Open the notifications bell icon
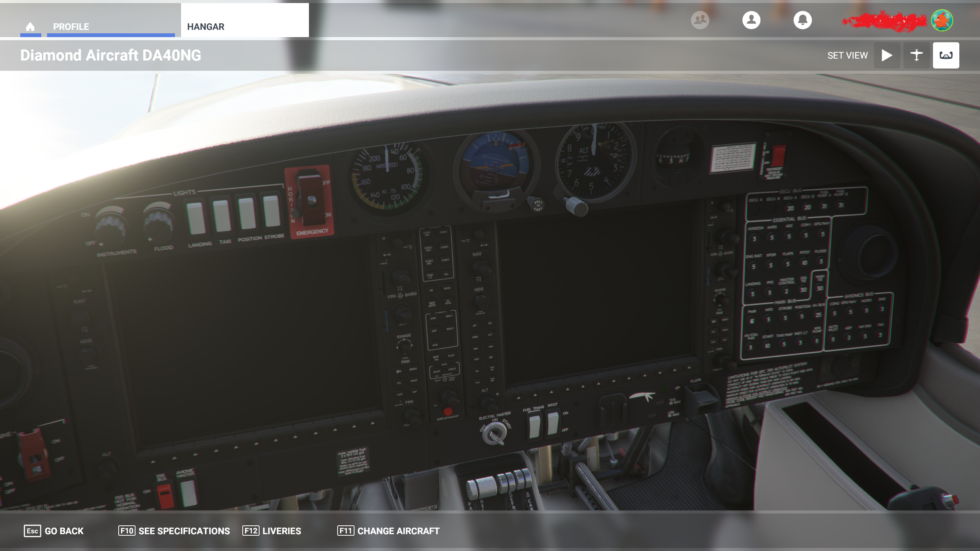The image size is (980, 551). tap(802, 20)
